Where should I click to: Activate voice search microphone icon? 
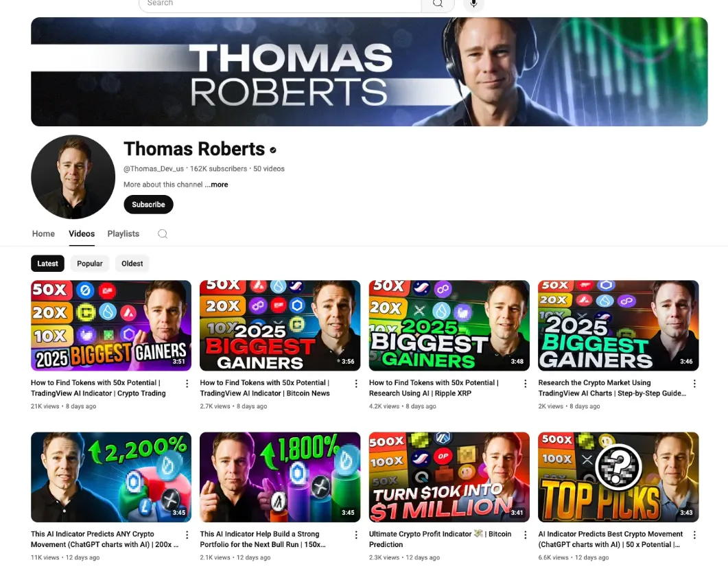pyautogui.click(x=473, y=3)
